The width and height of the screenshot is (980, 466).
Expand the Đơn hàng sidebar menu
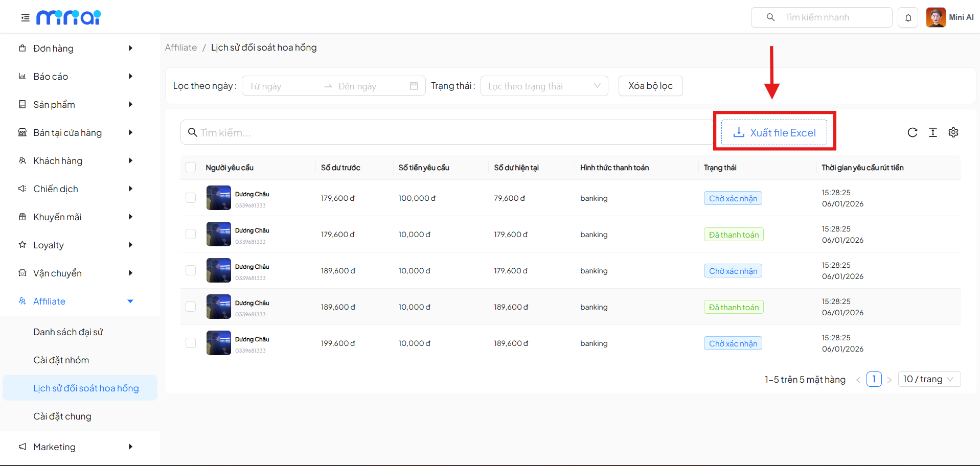[x=77, y=49]
